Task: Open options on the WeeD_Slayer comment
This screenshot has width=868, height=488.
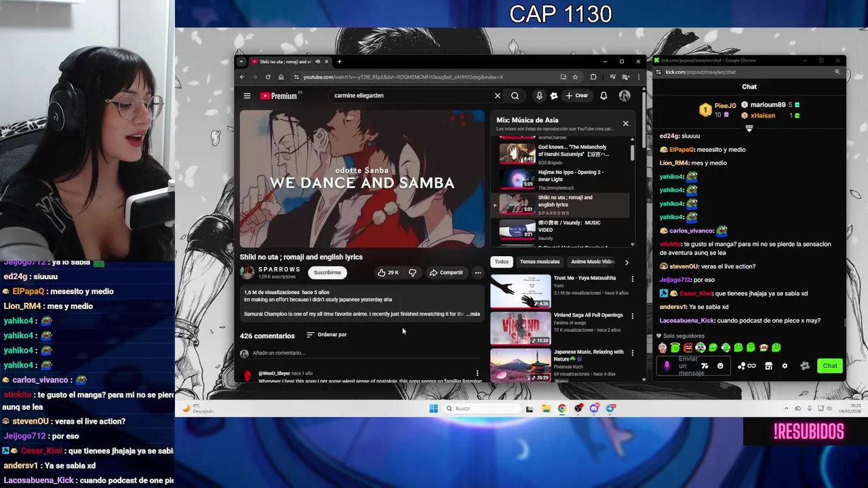Action: (477, 373)
